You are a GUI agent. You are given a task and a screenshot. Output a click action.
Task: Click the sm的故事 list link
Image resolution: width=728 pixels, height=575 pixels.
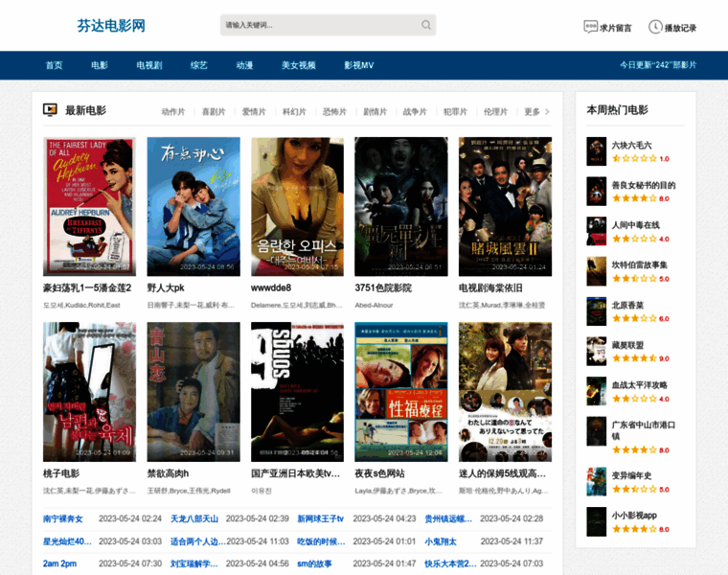coord(314,563)
